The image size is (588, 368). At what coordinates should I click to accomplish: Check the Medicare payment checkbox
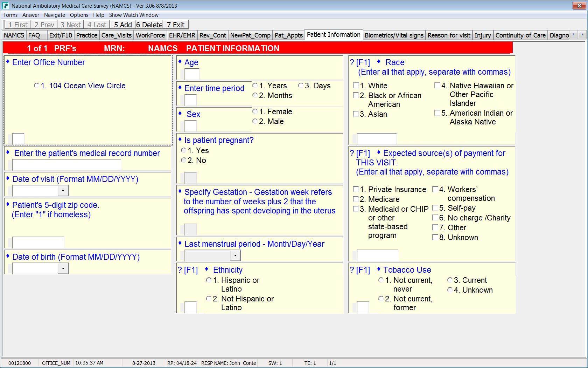coord(356,199)
